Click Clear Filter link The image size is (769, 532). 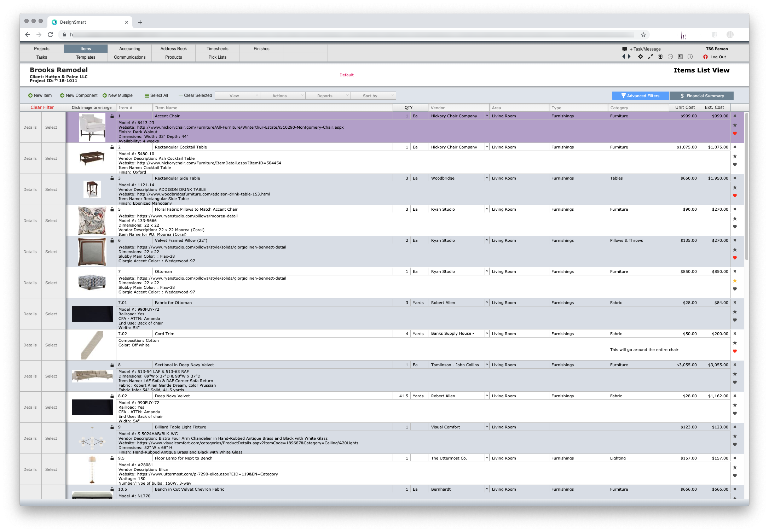(42, 107)
